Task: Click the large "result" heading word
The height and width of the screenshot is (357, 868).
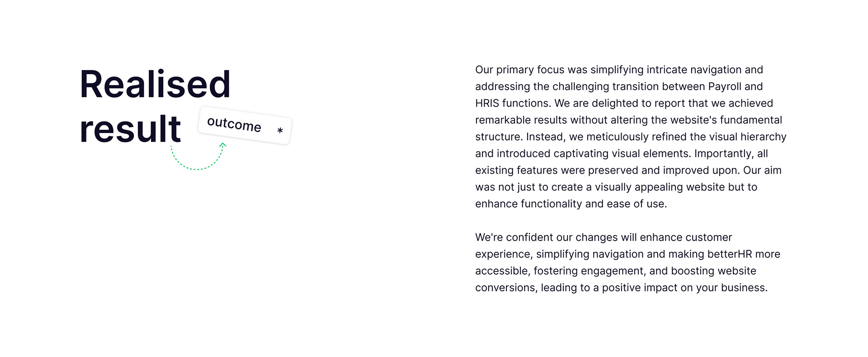Action: click(130, 129)
